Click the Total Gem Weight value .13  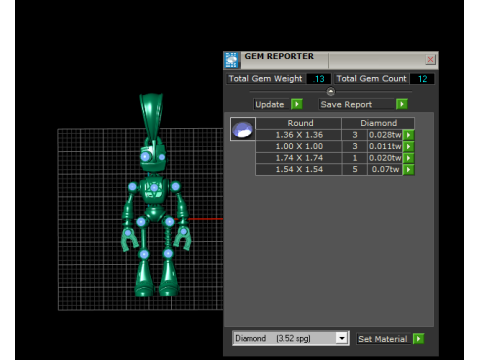319,79
